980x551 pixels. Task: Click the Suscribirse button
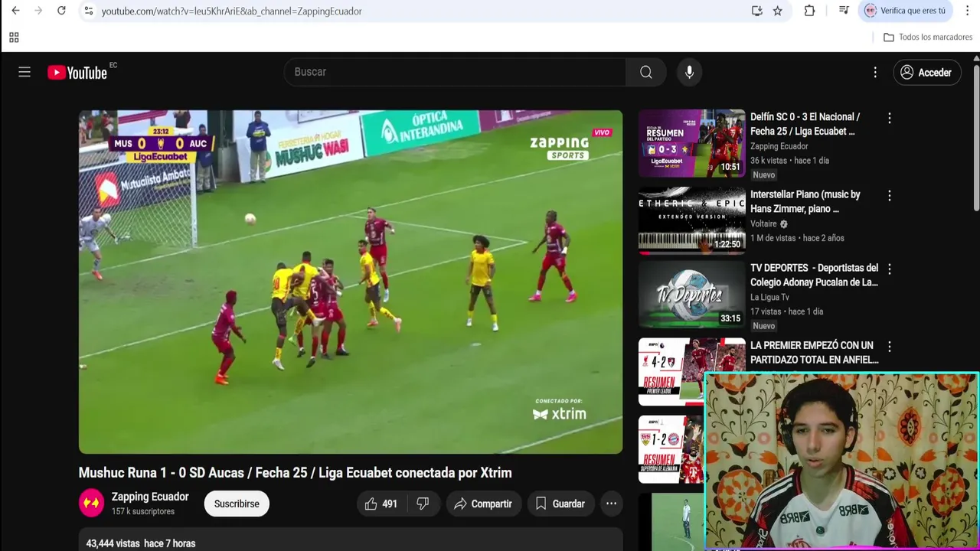(237, 504)
